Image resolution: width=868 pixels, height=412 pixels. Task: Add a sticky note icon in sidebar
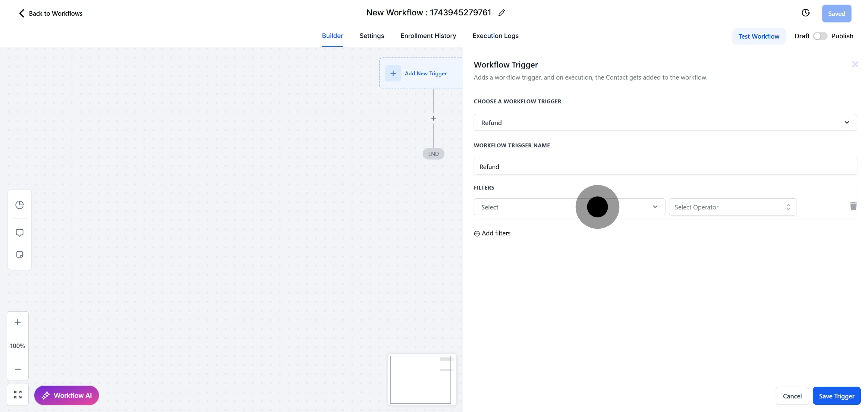coord(20,254)
